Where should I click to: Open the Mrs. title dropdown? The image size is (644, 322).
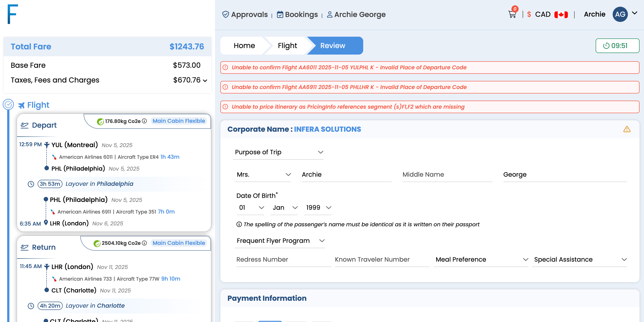click(x=263, y=174)
